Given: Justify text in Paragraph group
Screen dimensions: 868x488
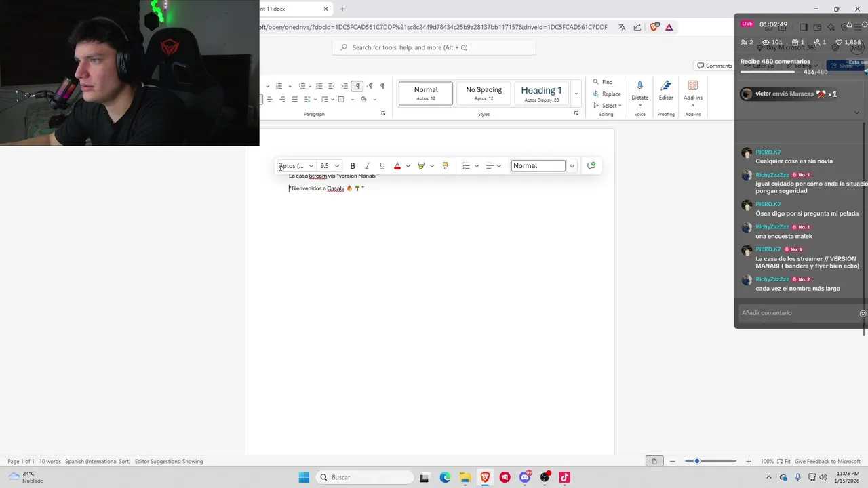Looking at the screenshot, I should pyautogui.click(x=294, y=99).
